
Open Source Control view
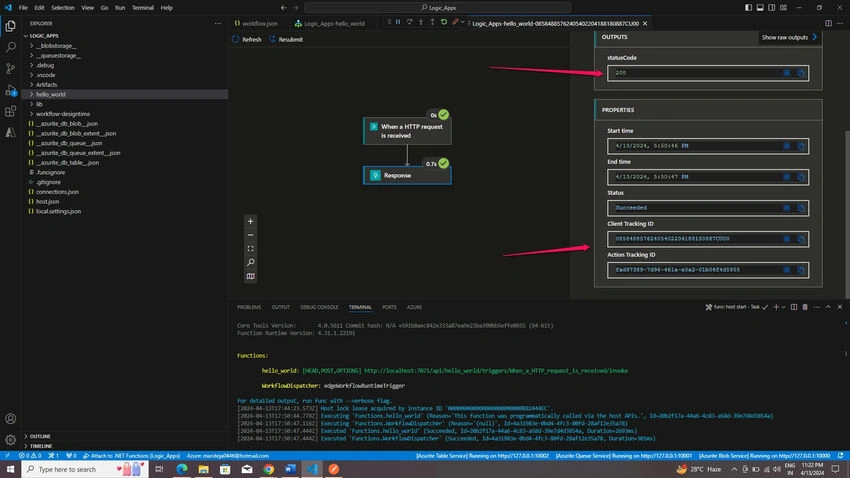tap(10, 68)
